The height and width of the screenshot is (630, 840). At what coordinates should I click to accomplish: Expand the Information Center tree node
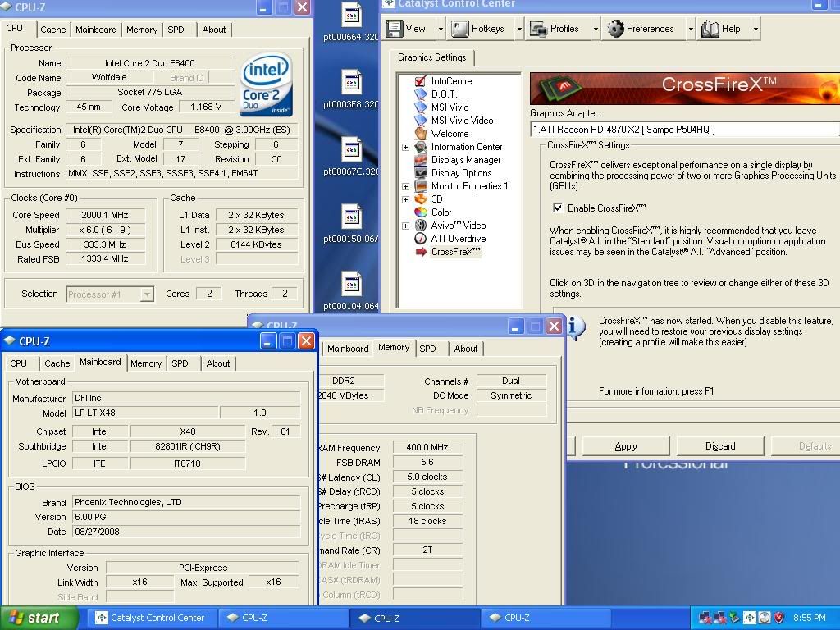point(405,147)
